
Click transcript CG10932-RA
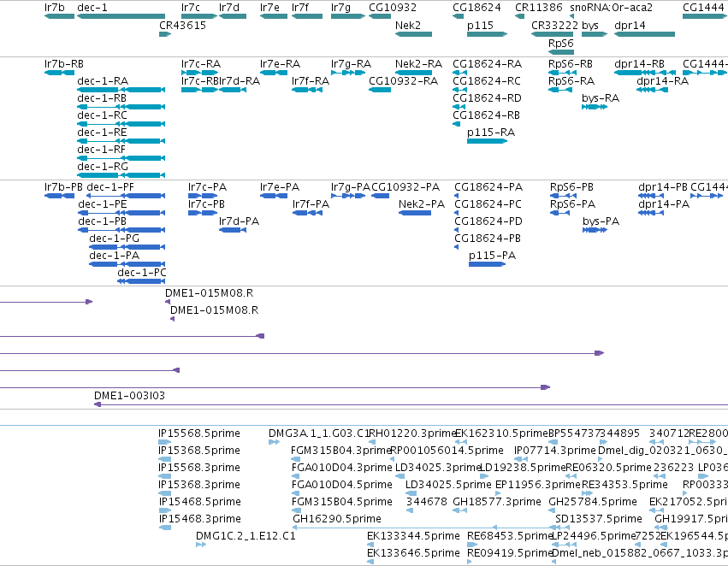coord(380,90)
